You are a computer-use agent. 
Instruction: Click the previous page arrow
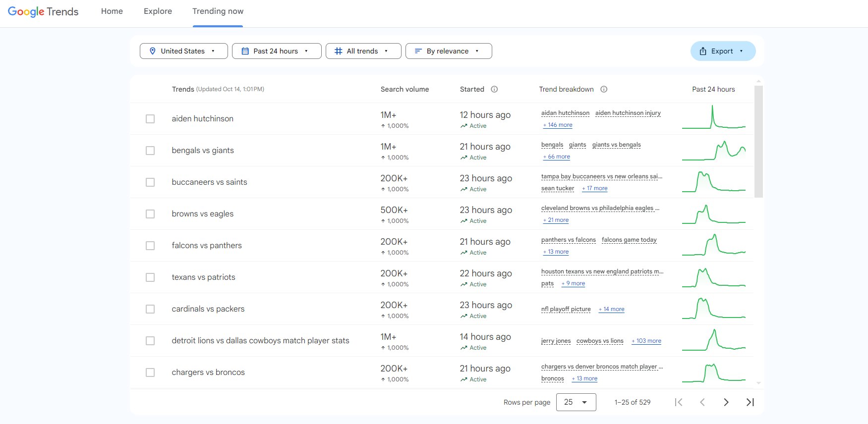pyautogui.click(x=702, y=402)
